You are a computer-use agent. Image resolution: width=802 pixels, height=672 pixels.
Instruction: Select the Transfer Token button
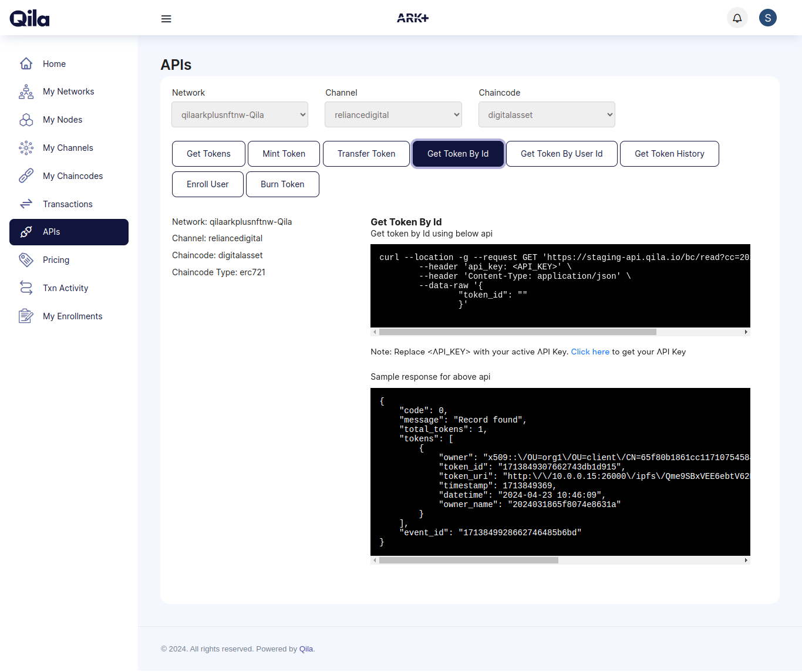[x=366, y=154]
